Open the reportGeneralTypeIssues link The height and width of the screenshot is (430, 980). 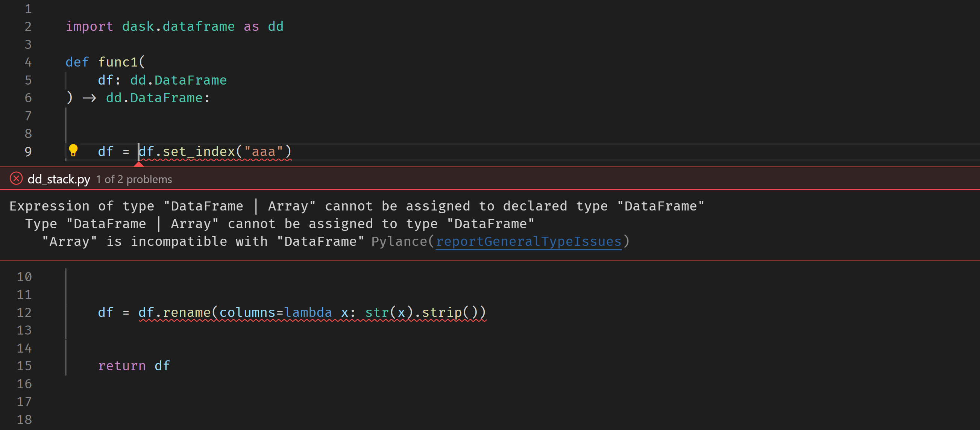click(528, 241)
